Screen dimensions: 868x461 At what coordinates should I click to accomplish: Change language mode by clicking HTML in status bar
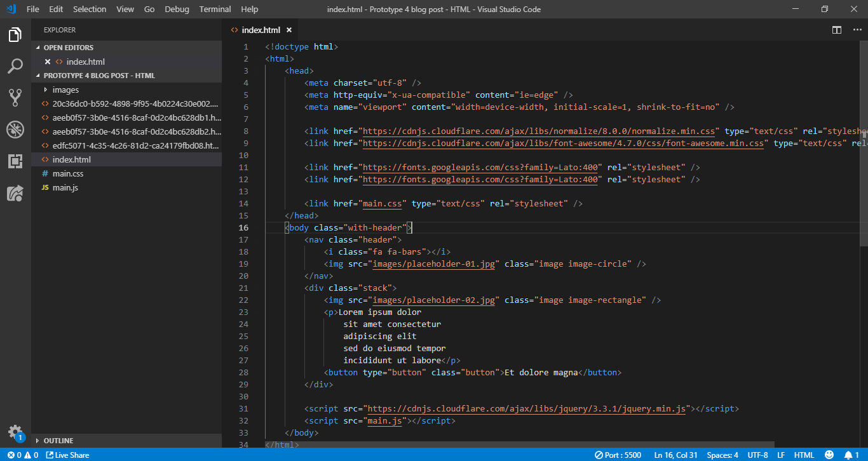point(804,455)
